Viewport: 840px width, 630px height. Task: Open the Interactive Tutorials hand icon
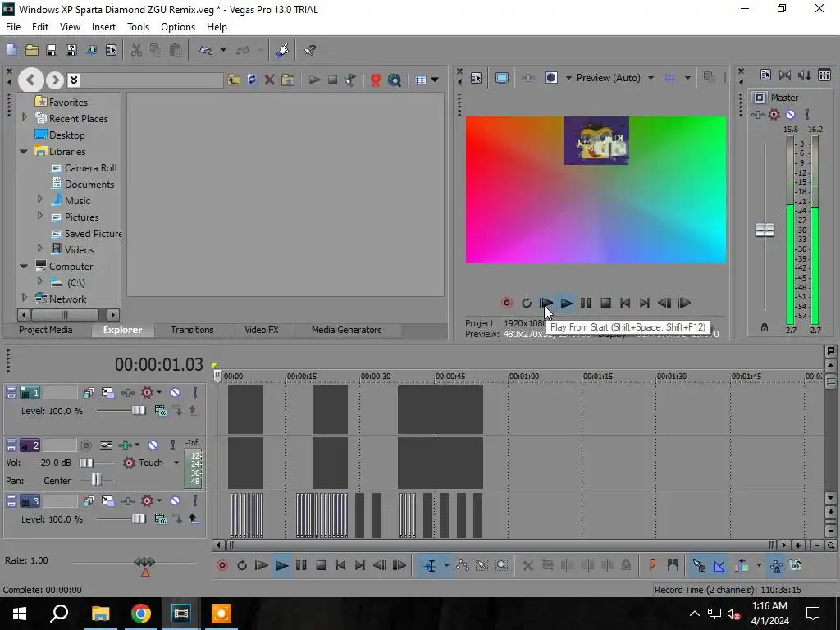[283, 50]
